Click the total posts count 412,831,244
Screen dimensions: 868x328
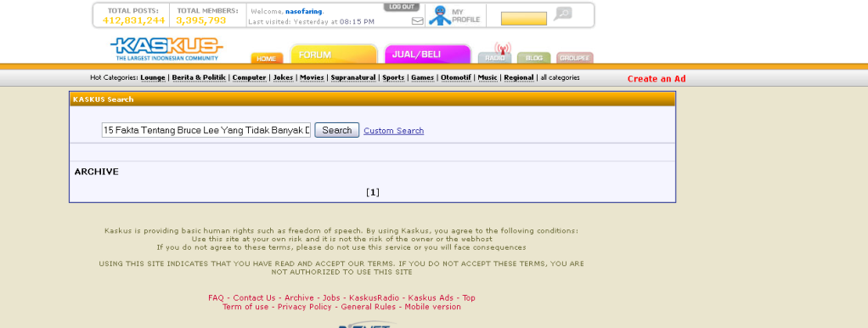coord(133,20)
